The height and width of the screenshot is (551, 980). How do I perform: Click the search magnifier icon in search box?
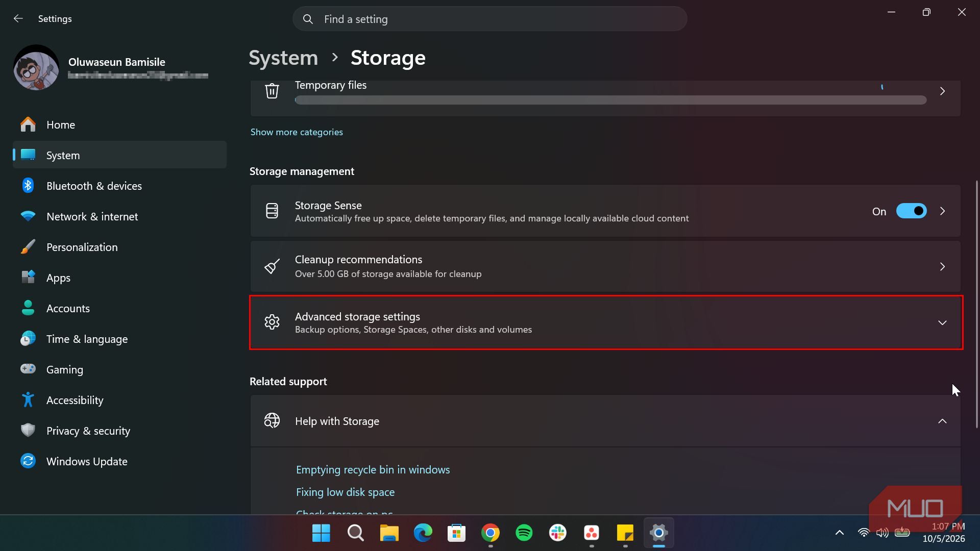pos(308,19)
